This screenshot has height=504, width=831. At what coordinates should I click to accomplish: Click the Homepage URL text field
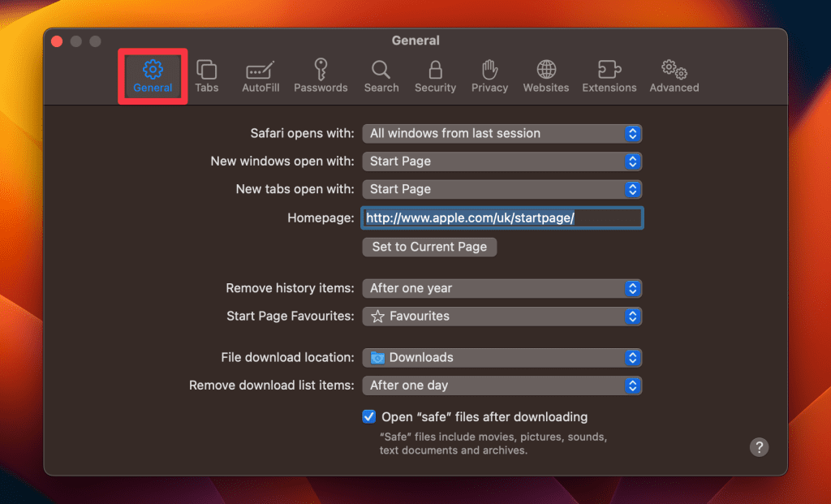tap(502, 218)
